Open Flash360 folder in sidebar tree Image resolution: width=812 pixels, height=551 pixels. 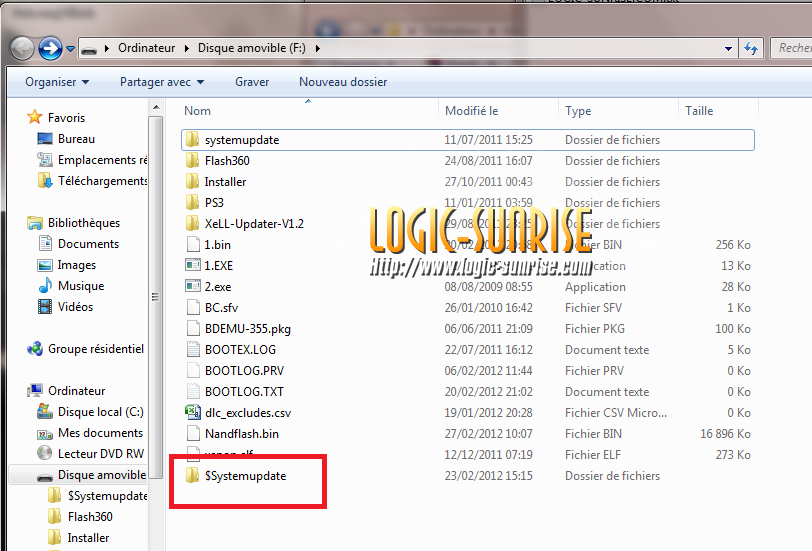(x=90, y=516)
